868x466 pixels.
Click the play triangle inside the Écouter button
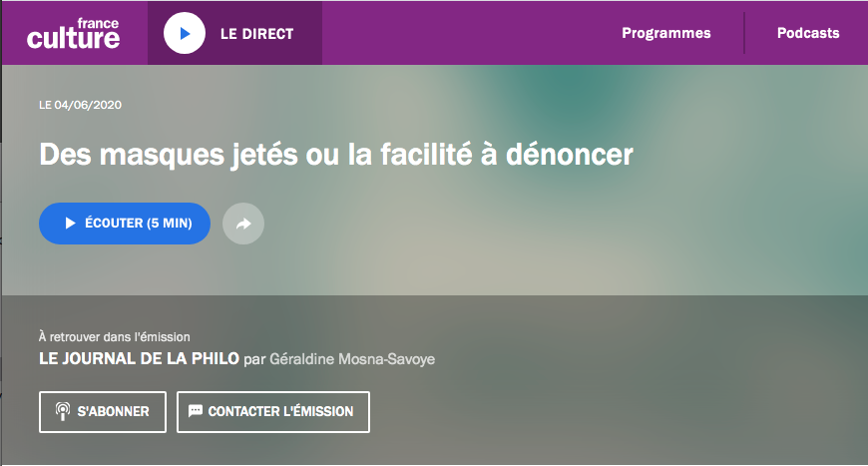70,224
